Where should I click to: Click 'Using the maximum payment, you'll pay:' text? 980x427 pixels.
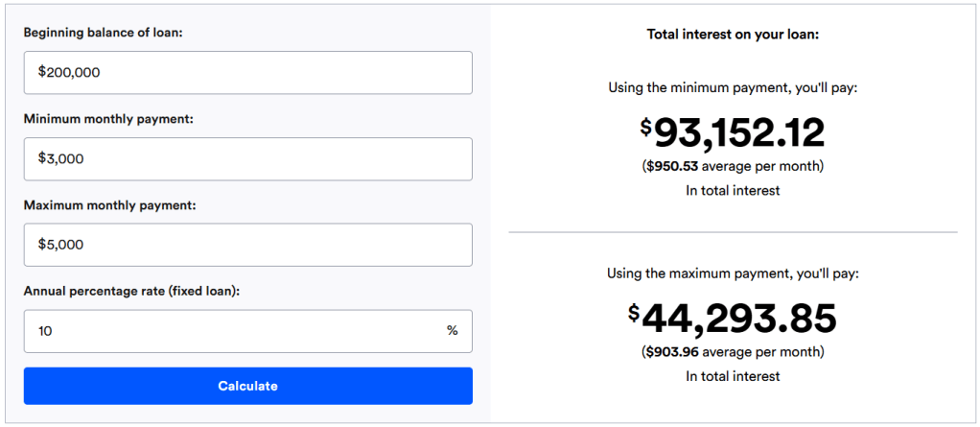click(733, 273)
